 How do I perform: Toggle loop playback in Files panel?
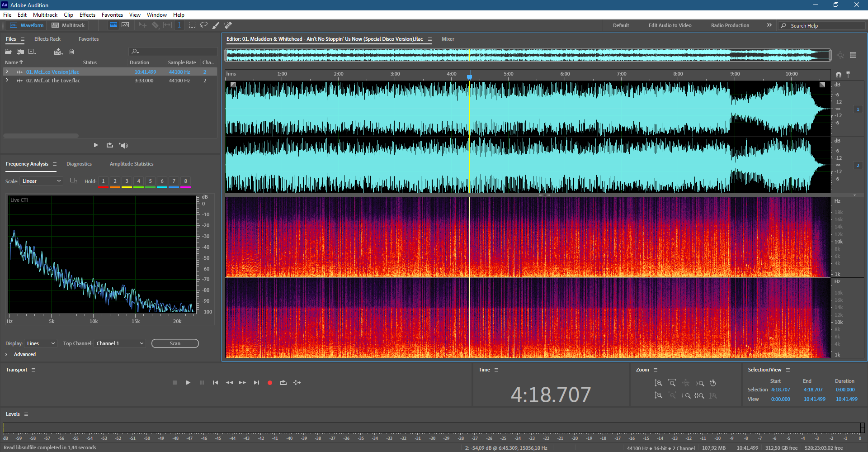pos(109,145)
